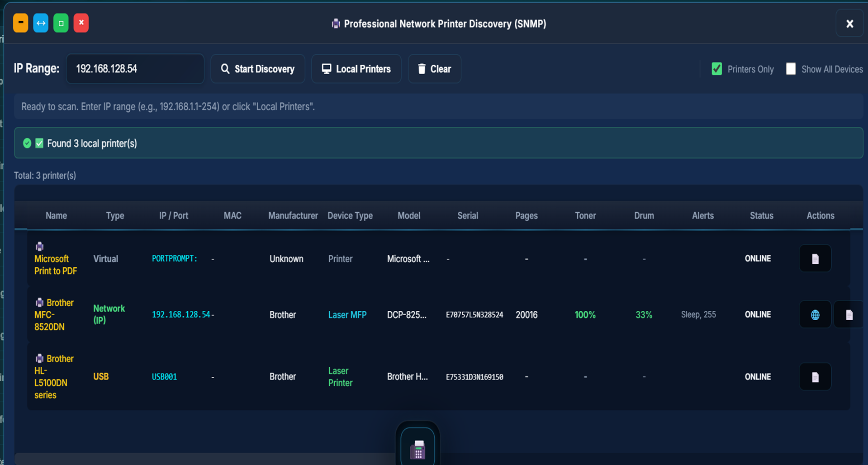Click the Total: 3 printer(s) label
This screenshot has height=465, width=868.
pos(45,176)
